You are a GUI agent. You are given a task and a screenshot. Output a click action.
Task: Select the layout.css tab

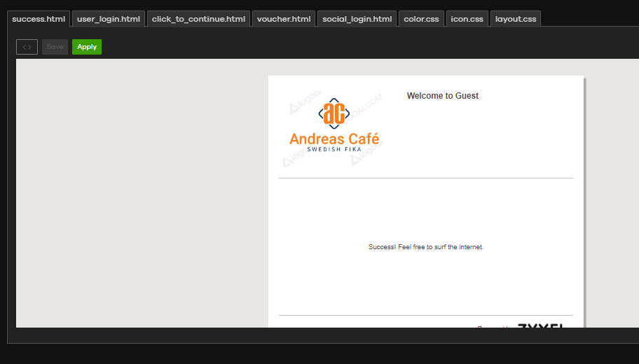point(516,19)
